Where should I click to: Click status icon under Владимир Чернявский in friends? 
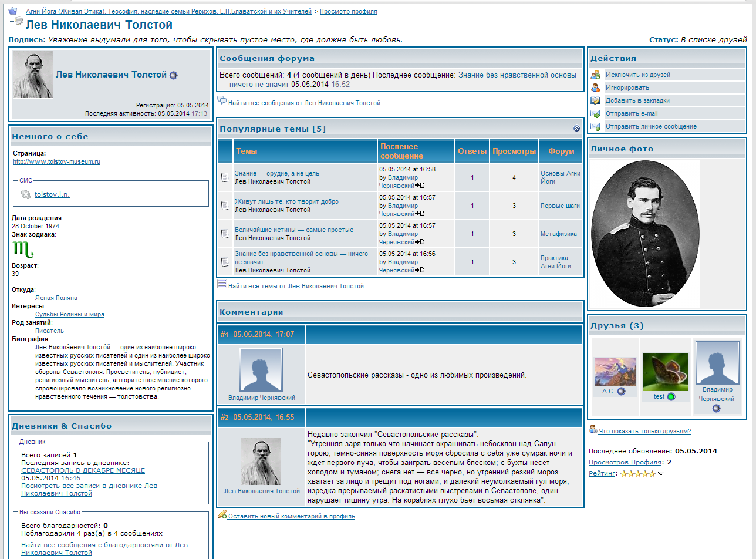(716, 408)
